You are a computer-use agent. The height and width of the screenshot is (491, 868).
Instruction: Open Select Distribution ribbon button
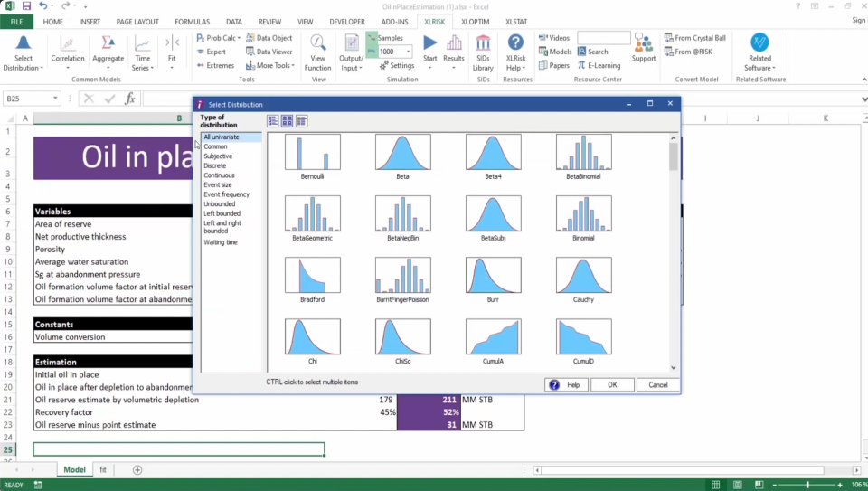pyautogui.click(x=23, y=52)
